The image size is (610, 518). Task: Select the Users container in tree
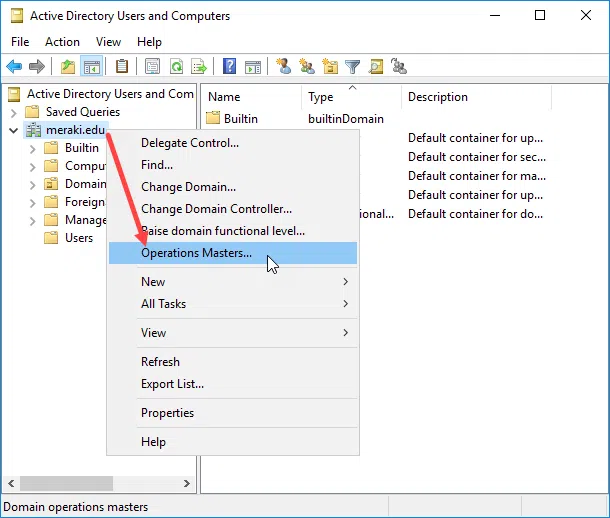(79, 238)
